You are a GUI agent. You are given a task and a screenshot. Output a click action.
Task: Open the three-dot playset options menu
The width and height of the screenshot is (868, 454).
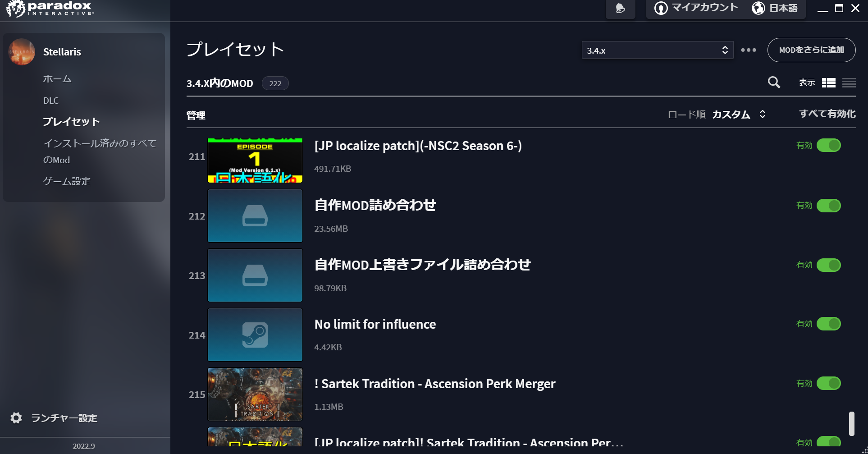(x=749, y=50)
